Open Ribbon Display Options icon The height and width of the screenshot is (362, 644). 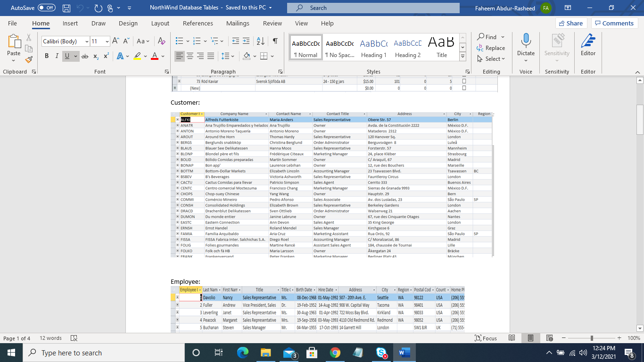(568, 8)
